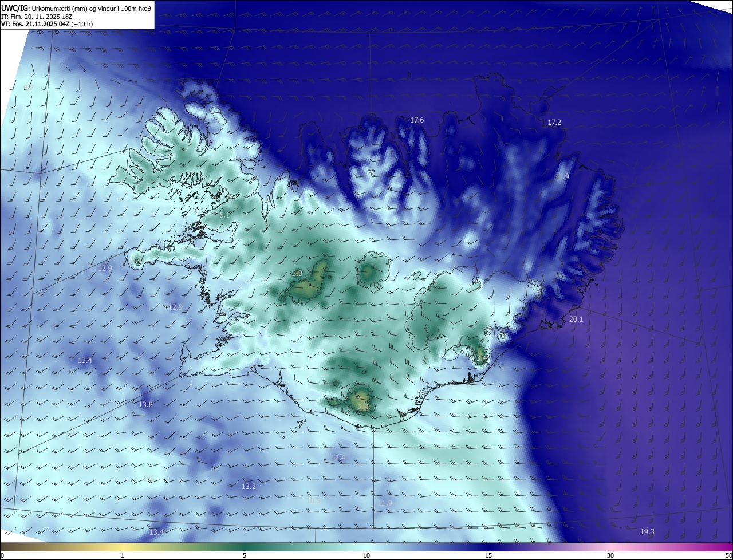Click the 13.8 value southwest of Iceland

click(146, 405)
